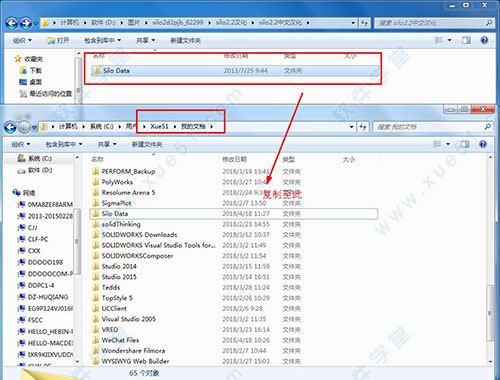This screenshot has height=380, width=500.
Task: Select 系统 (C:) drive in the front sidebar
Action: 35,158
